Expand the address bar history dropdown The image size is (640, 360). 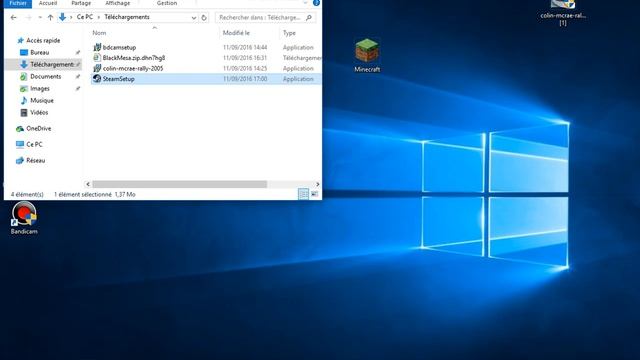coord(194,18)
